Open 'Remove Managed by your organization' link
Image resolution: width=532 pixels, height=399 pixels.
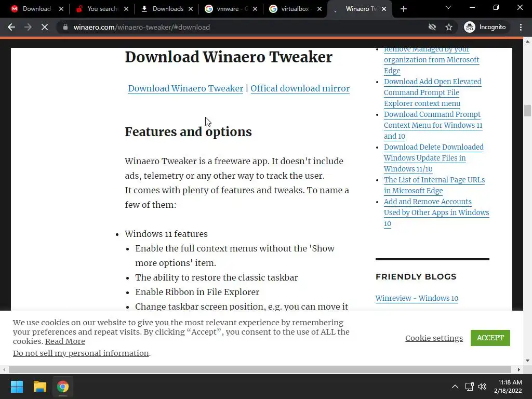(x=432, y=60)
